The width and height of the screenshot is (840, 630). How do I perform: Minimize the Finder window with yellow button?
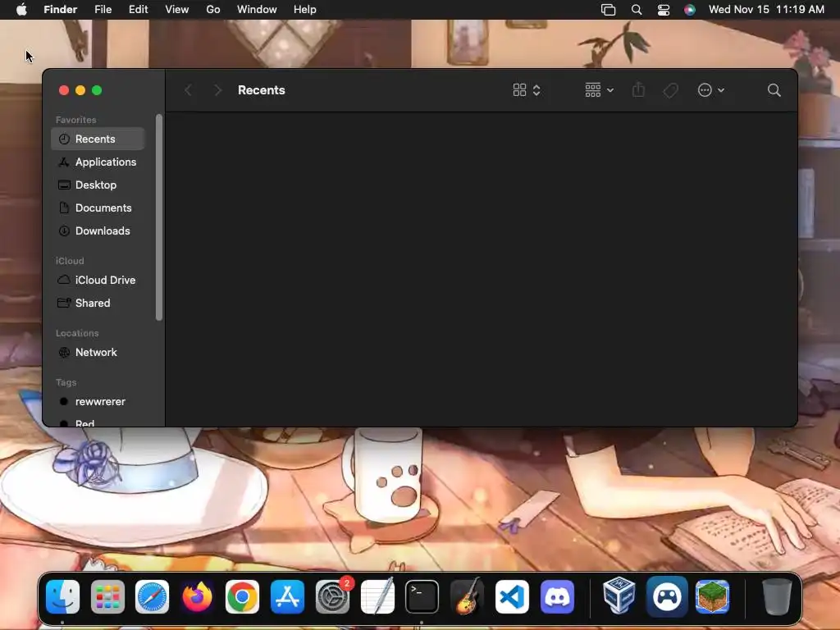[80, 90]
